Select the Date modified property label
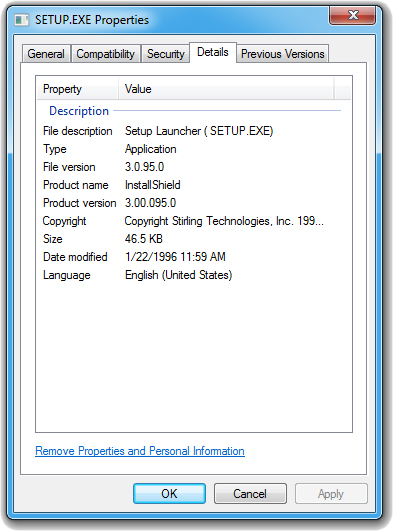393x531 pixels. click(75, 257)
